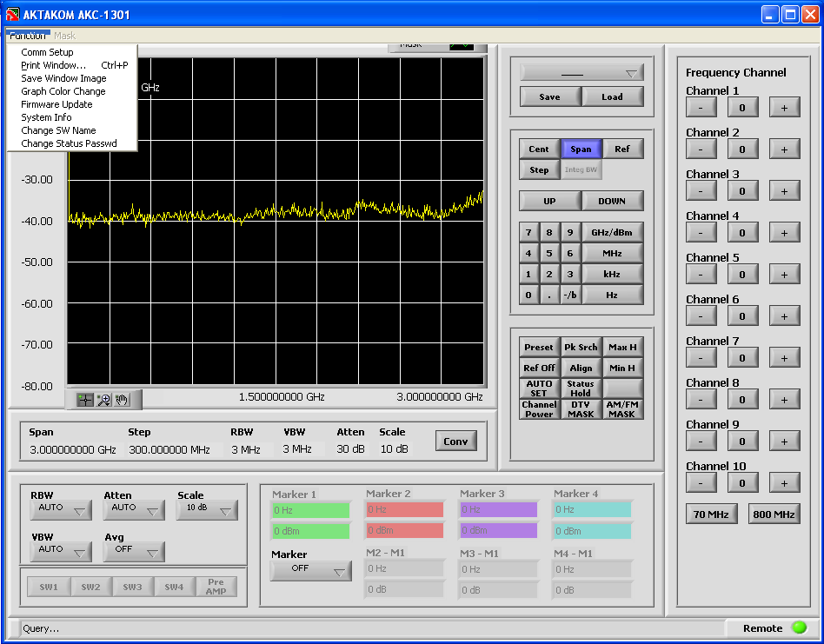Increment Channel 10 with plus button

click(785, 482)
